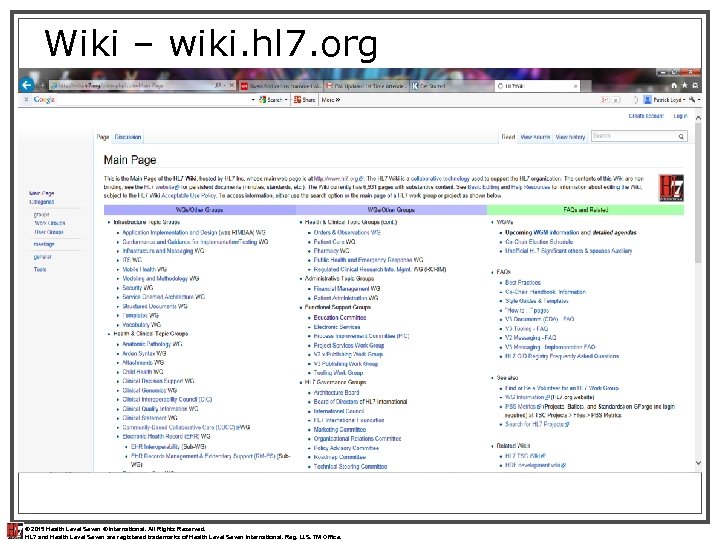Viewport: 720px width, 540px height.
Task: Click the browser Back arrow button
Action: (x=27, y=85)
